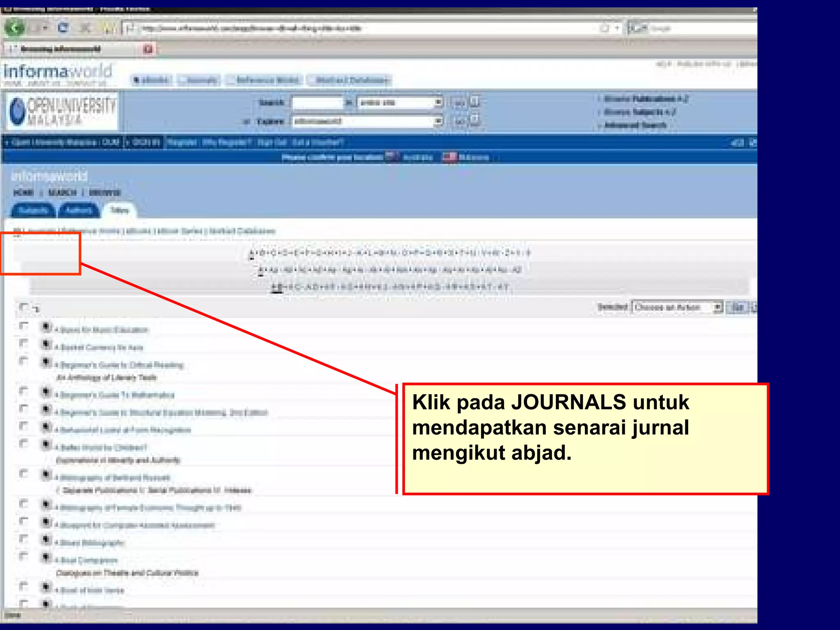Click the Sign Out link

click(x=272, y=142)
